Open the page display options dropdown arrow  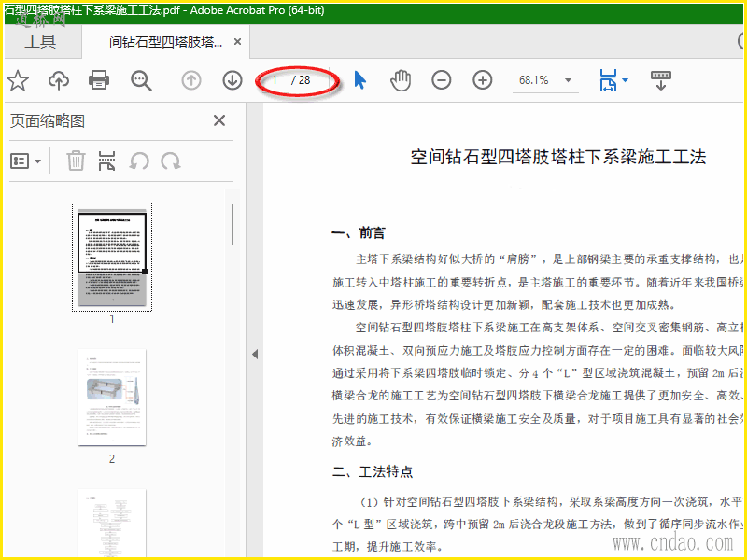click(625, 80)
